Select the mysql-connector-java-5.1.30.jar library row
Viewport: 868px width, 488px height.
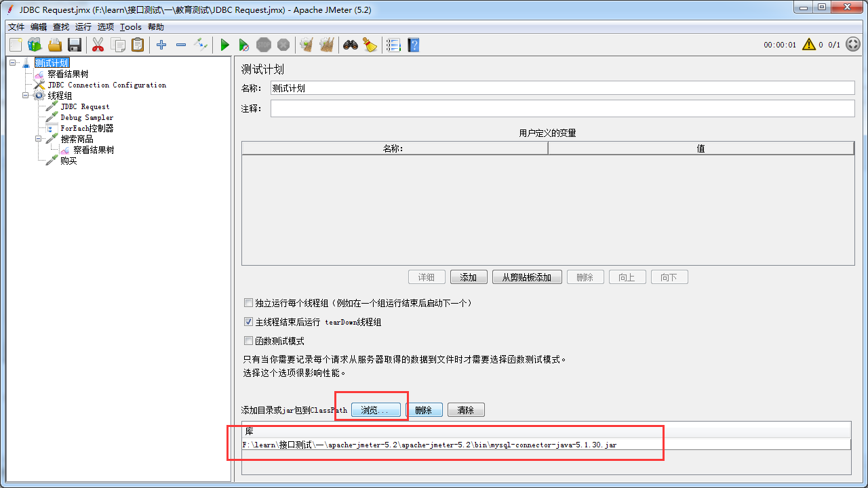546,445
